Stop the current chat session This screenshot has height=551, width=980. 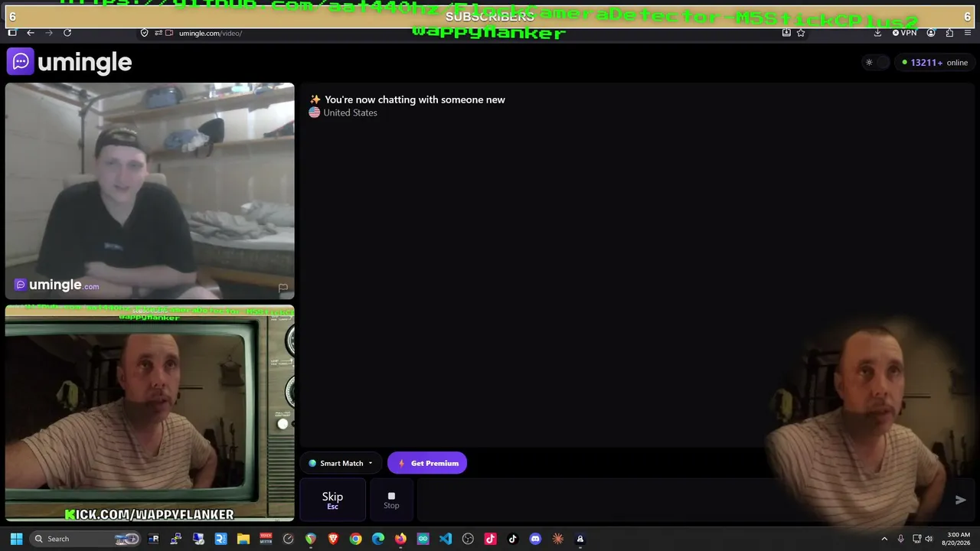pyautogui.click(x=391, y=500)
